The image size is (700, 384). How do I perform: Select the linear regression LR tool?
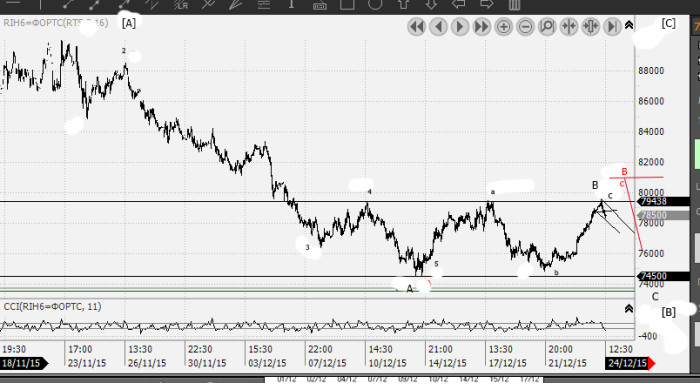click(x=180, y=4)
